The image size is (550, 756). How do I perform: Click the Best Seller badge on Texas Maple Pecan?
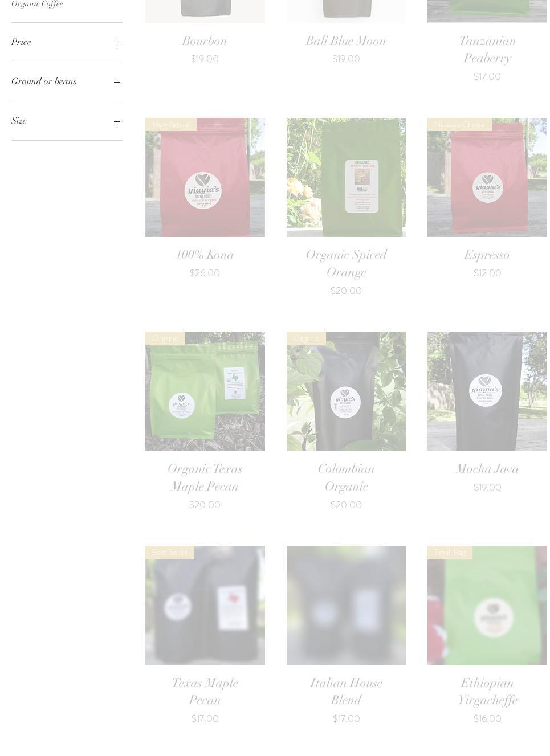[x=170, y=553]
